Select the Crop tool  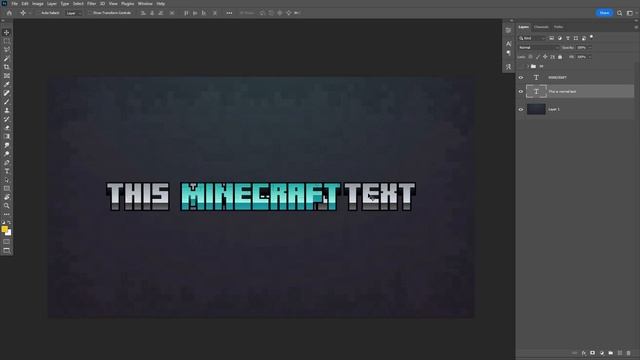point(7,67)
